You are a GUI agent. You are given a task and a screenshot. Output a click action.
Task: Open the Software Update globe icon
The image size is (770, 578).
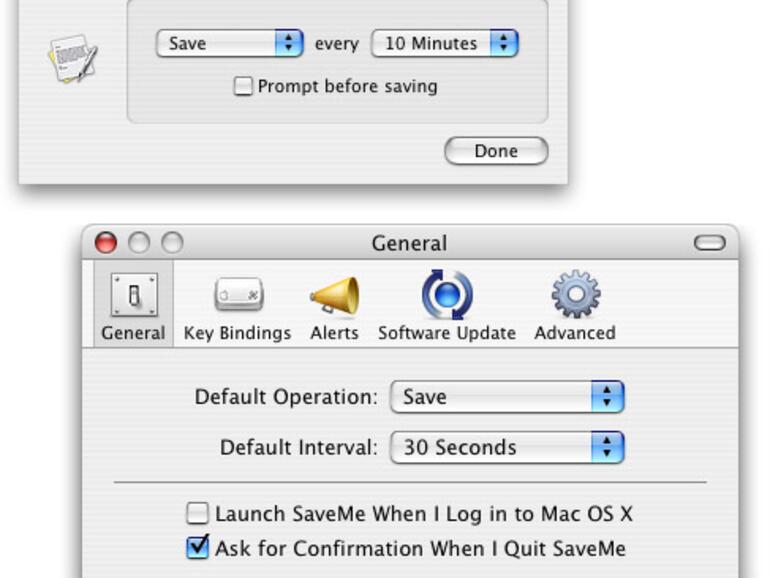(x=447, y=295)
